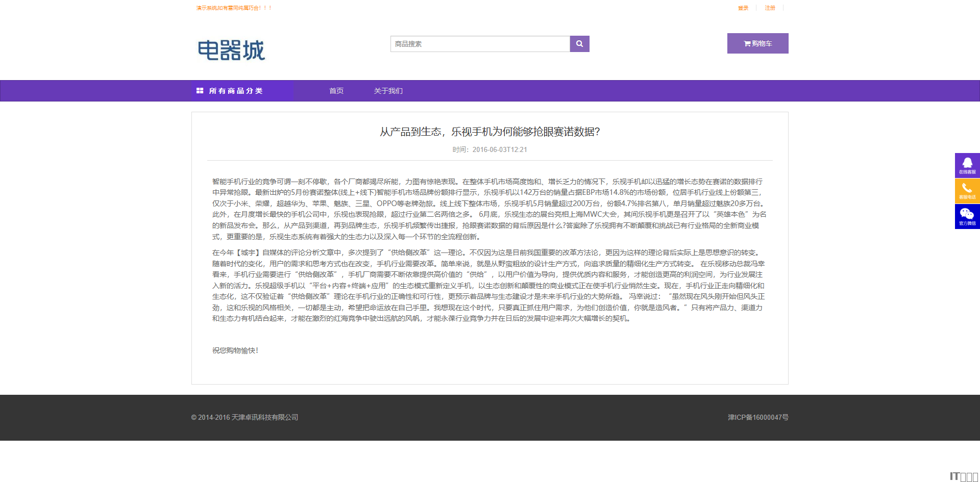
Task: Open the 在线客服 QQ support icon
Action: pyautogui.click(x=967, y=165)
